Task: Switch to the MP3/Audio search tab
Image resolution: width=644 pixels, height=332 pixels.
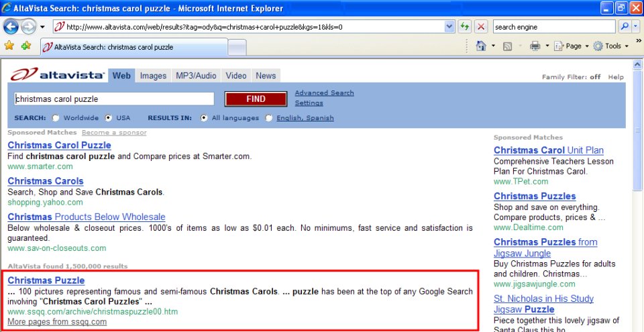Action: tap(196, 76)
